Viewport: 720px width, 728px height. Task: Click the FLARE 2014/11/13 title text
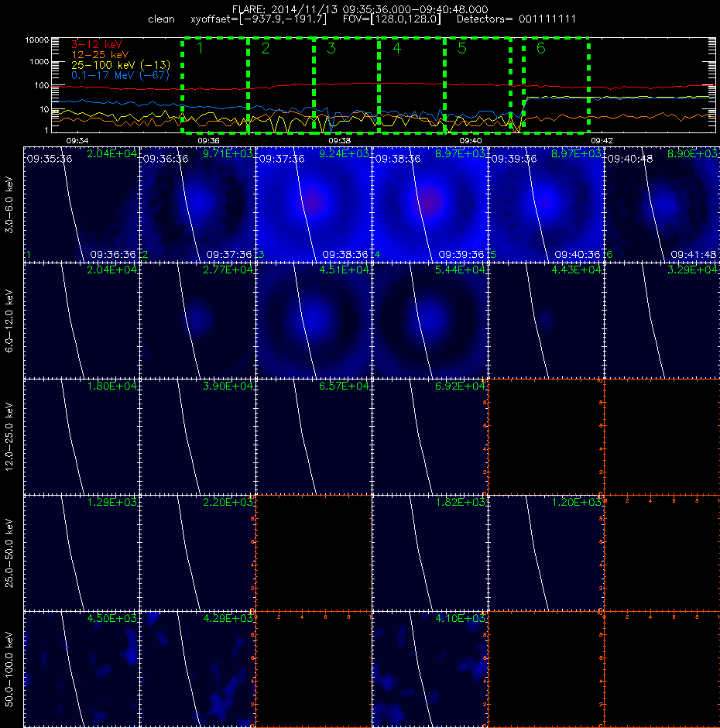[360, 9]
